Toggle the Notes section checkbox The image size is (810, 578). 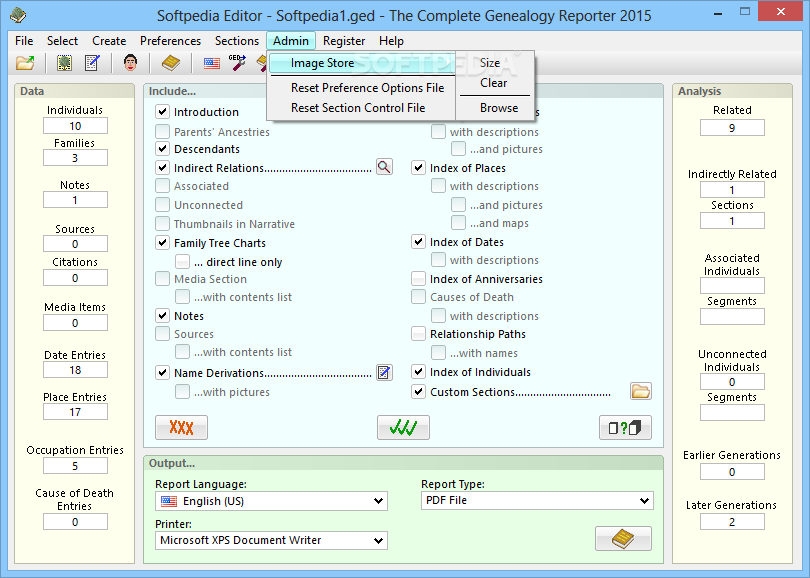tap(163, 316)
